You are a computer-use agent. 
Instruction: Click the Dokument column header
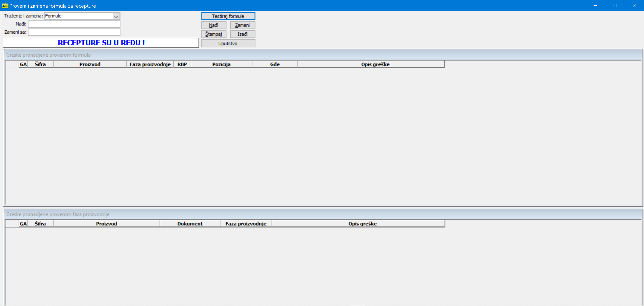point(190,224)
